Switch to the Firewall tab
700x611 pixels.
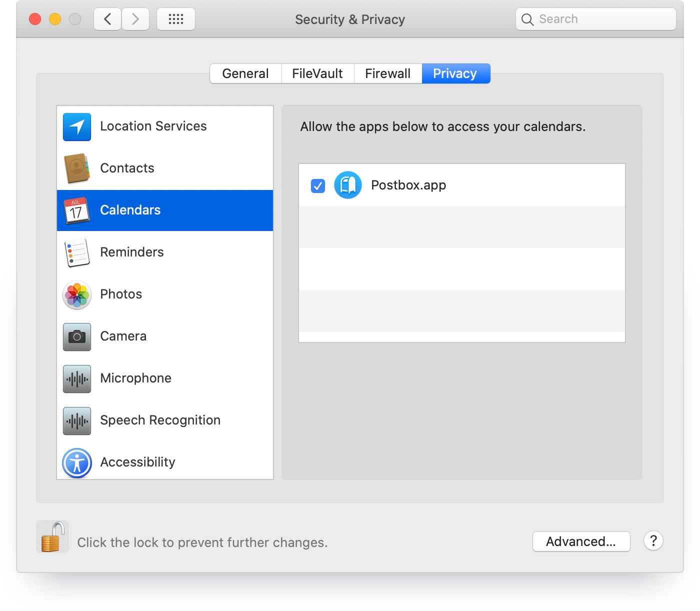tap(388, 73)
